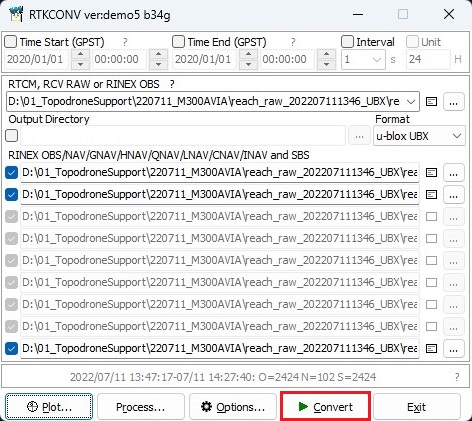View the input file using icon beside input path

click(x=431, y=101)
